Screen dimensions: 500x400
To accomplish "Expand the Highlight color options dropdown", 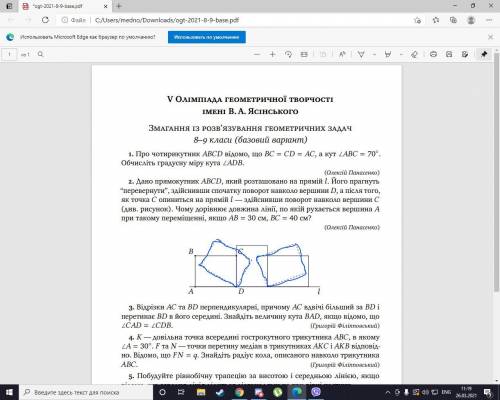I will (x=401, y=54).
